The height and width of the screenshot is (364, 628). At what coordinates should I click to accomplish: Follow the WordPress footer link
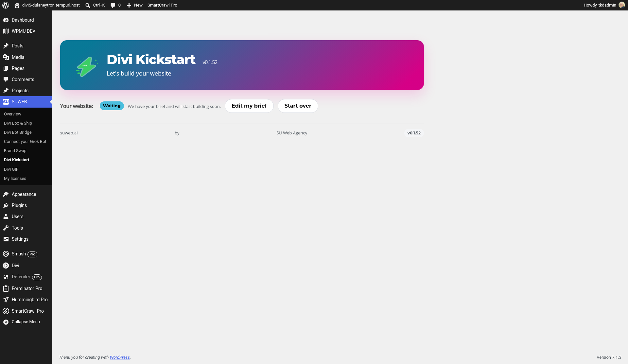[x=120, y=357]
